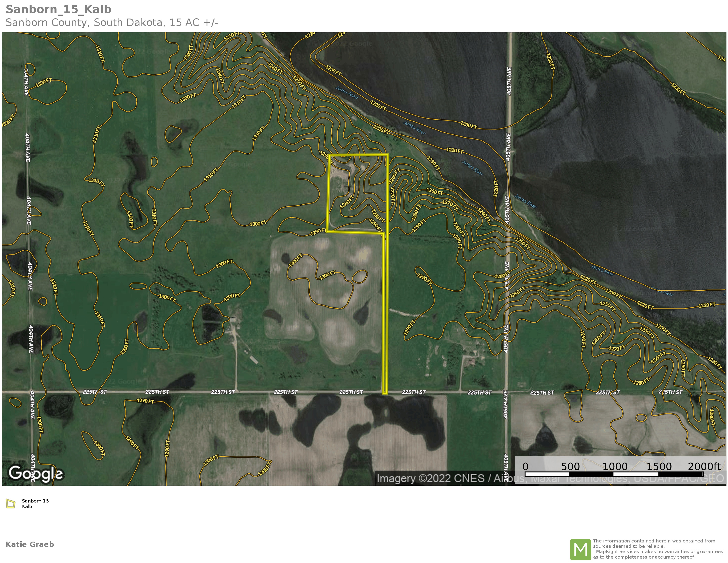Click the 1500 label on the scale bar
Screen dimensions: 728x563
(659, 466)
